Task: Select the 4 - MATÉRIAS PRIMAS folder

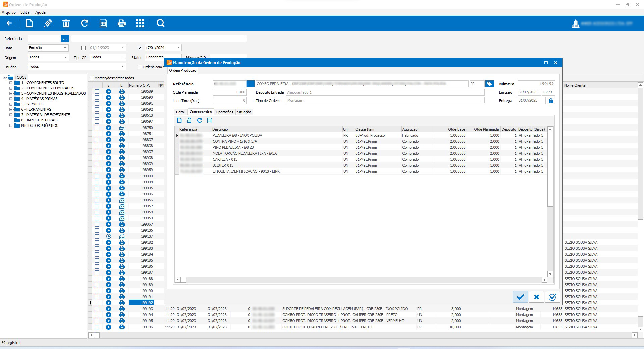Action: click(x=39, y=99)
